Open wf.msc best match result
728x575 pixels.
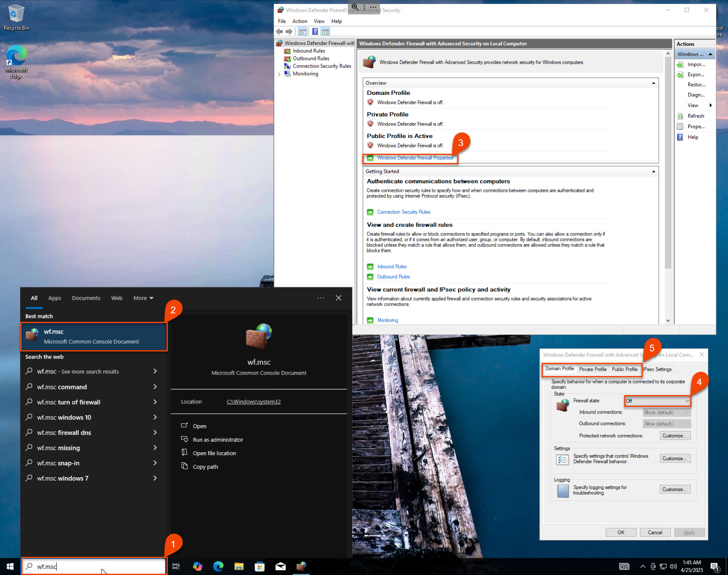coord(94,337)
